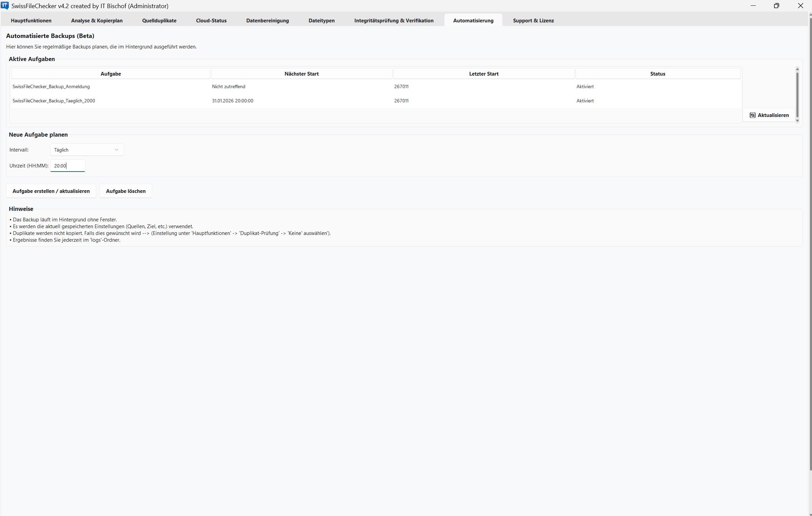Click the refresh icon beside Aktualisieren
The width and height of the screenshot is (812, 516).
click(752, 115)
